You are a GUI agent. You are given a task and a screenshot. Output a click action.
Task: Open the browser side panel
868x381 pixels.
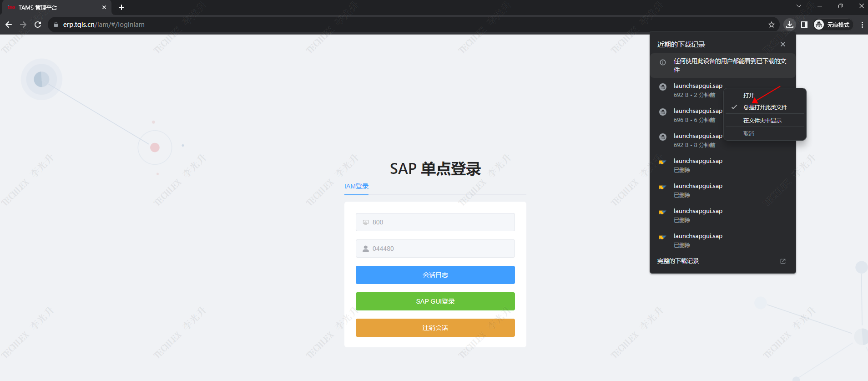click(x=804, y=25)
